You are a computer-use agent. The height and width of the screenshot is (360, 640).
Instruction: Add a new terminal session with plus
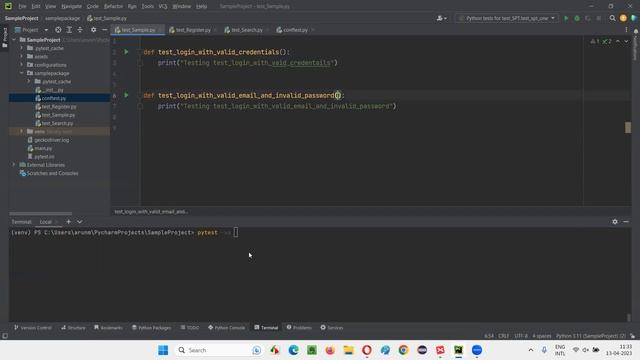pyautogui.click(x=69, y=222)
